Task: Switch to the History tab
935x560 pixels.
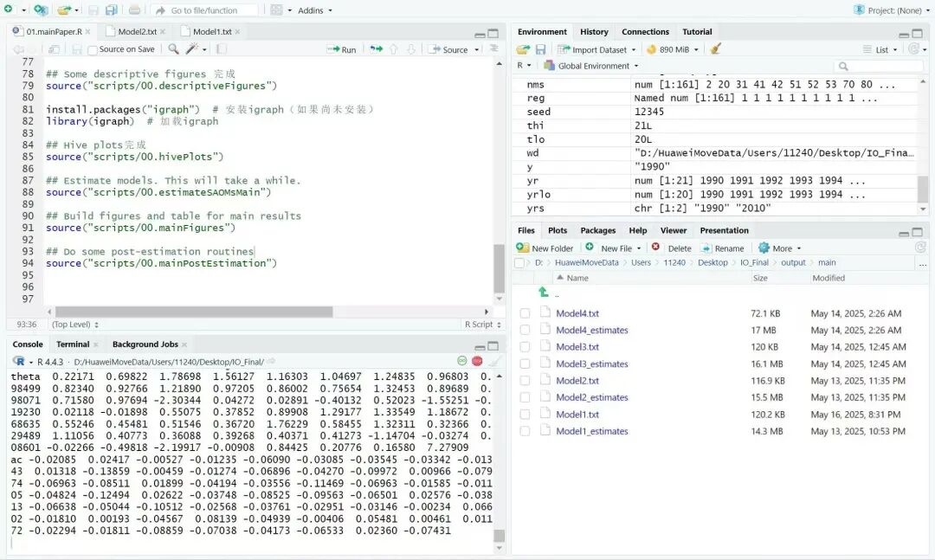Action: 594,32
